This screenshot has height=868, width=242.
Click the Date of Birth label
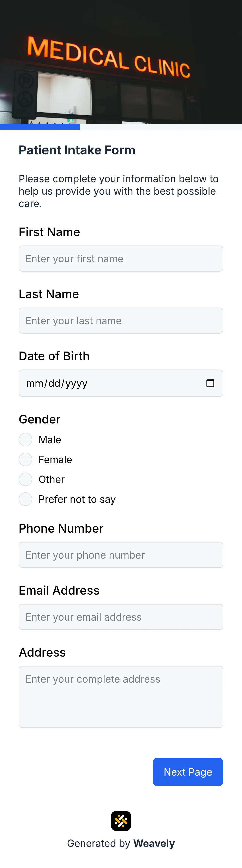tap(54, 356)
